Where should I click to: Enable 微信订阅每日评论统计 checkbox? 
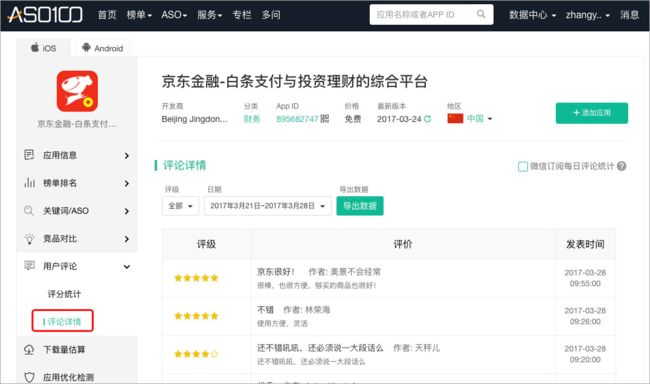(523, 166)
